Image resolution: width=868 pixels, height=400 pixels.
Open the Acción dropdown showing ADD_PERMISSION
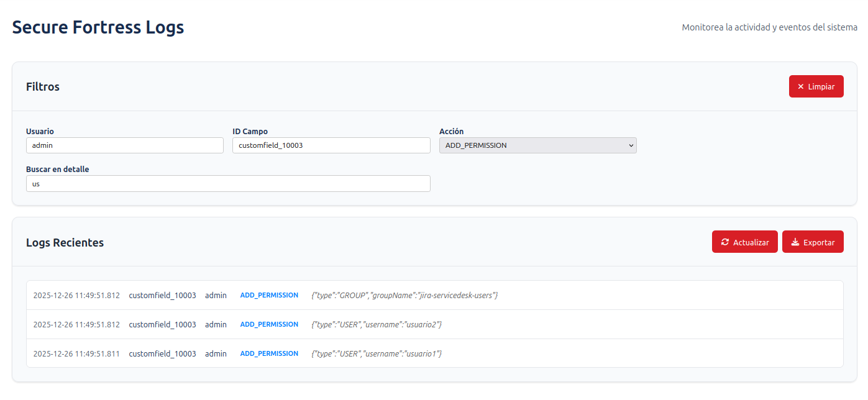[x=537, y=145]
